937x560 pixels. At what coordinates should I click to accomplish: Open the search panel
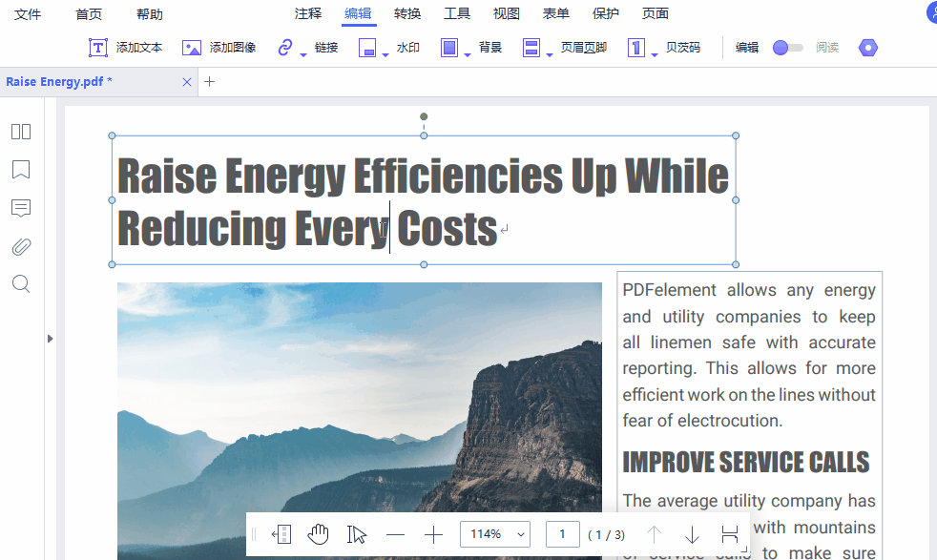(21, 284)
